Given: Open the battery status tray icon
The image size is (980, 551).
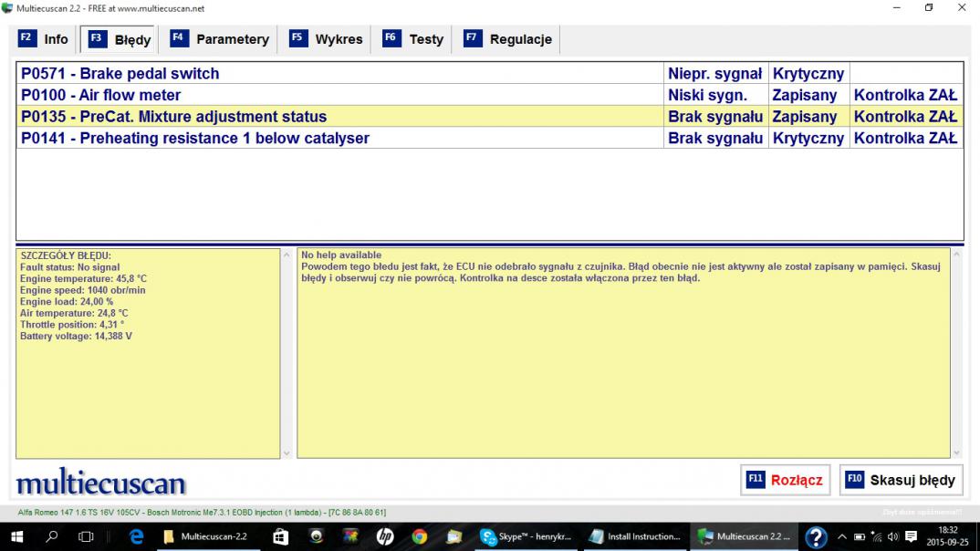Looking at the screenshot, I should tap(860, 536).
